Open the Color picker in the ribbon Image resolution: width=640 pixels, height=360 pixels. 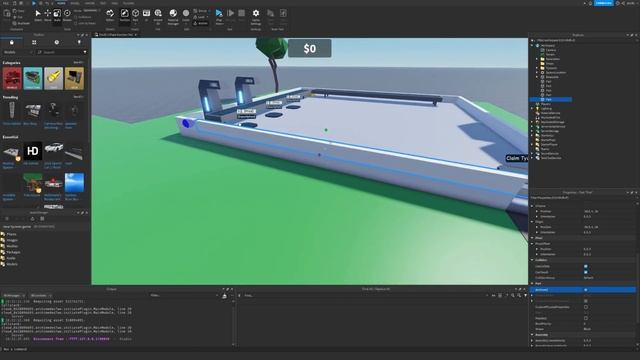pos(186,15)
